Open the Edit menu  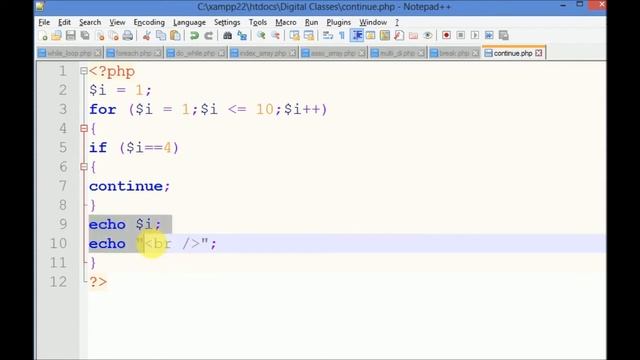tap(64, 22)
